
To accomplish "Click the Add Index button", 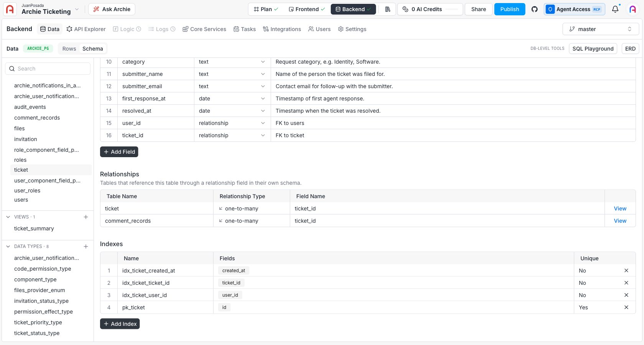I will click(x=120, y=324).
